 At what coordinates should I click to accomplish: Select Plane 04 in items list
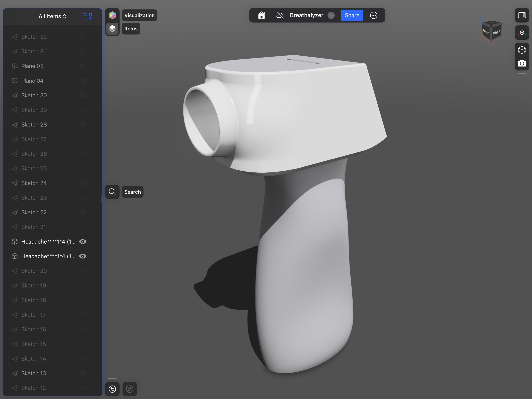(32, 81)
